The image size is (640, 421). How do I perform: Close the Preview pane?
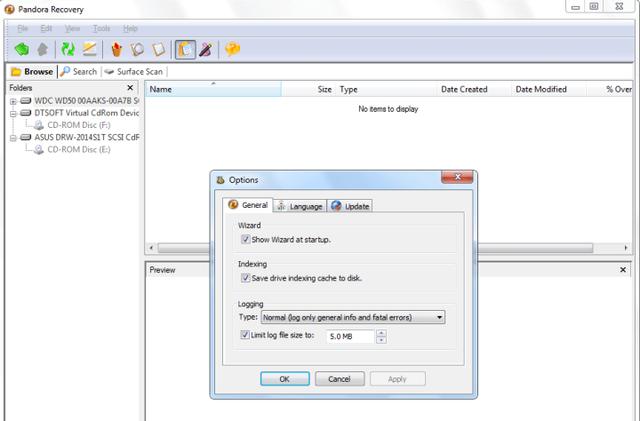tap(623, 270)
